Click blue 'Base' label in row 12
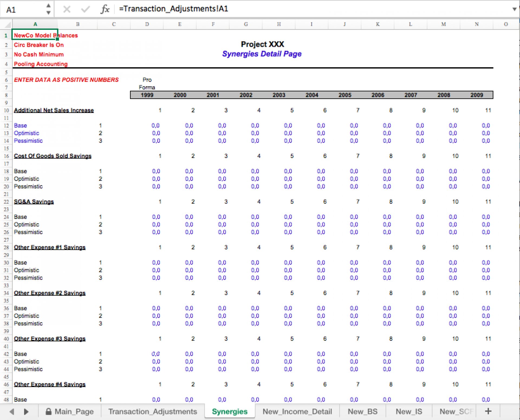The height and width of the screenshot is (420, 520). (x=20, y=125)
